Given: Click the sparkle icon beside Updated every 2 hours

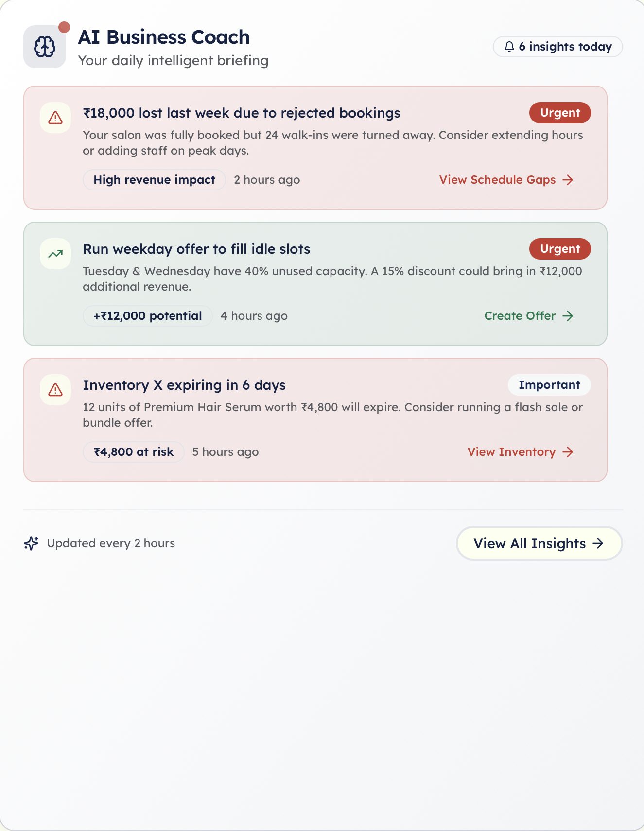Looking at the screenshot, I should pyautogui.click(x=31, y=543).
